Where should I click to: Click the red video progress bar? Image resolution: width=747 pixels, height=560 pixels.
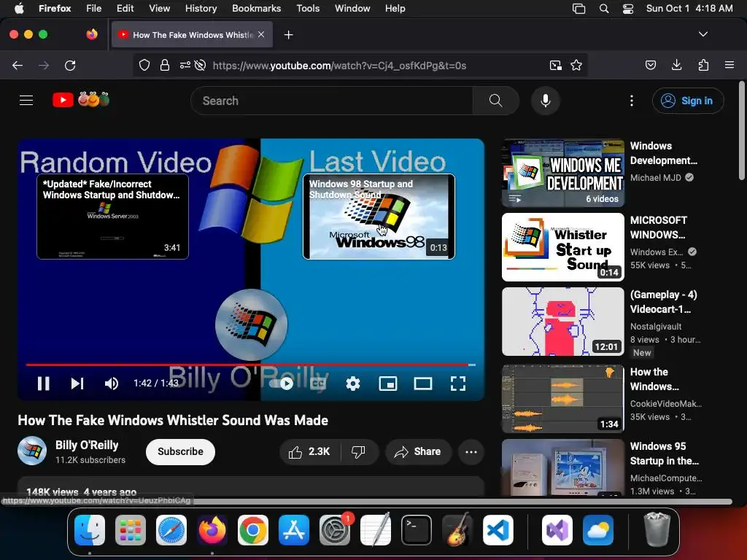pyautogui.click(x=251, y=365)
